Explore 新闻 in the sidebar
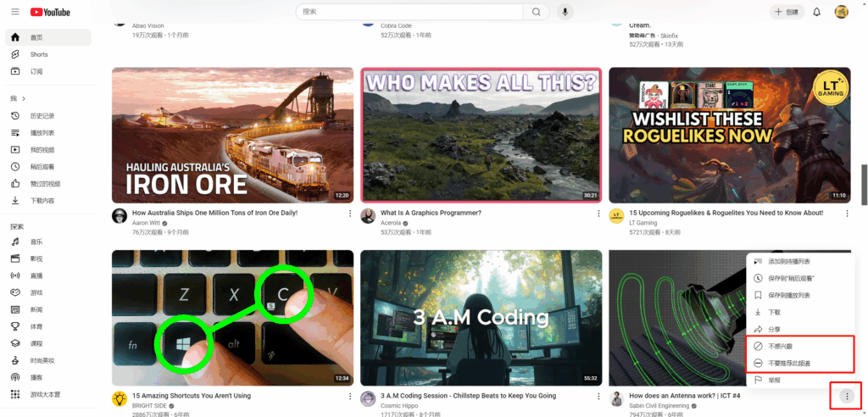Viewport: 868px width, 417px height. [x=48, y=309]
